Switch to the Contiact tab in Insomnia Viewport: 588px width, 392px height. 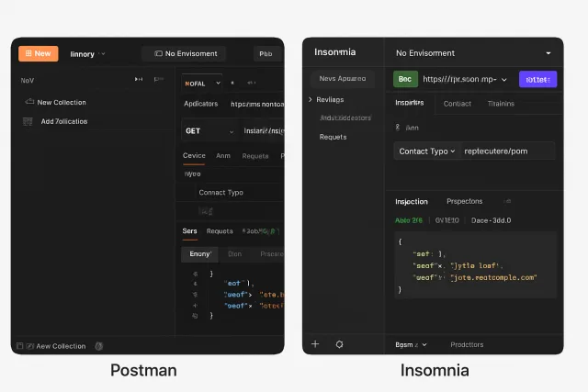[458, 104]
